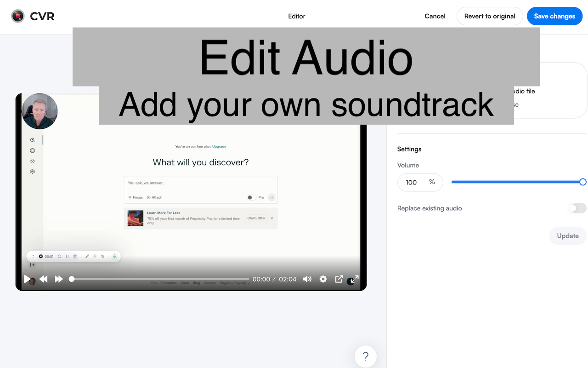Mute the video player speaker

click(x=307, y=279)
